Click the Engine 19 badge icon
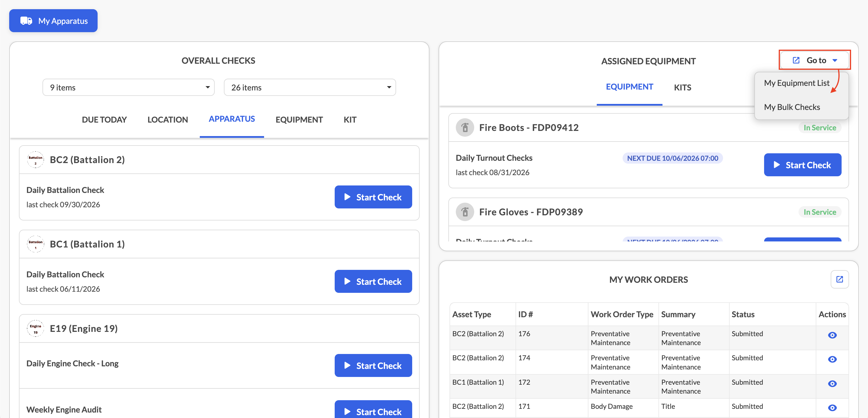Image resolution: width=868 pixels, height=418 pixels. [35, 328]
